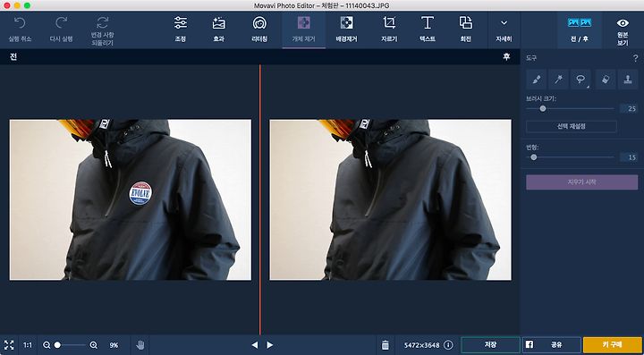The width and height of the screenshot is (644, 355).
Task: Open the Background Removal (배경제거) tab
Action: point(346,29)
